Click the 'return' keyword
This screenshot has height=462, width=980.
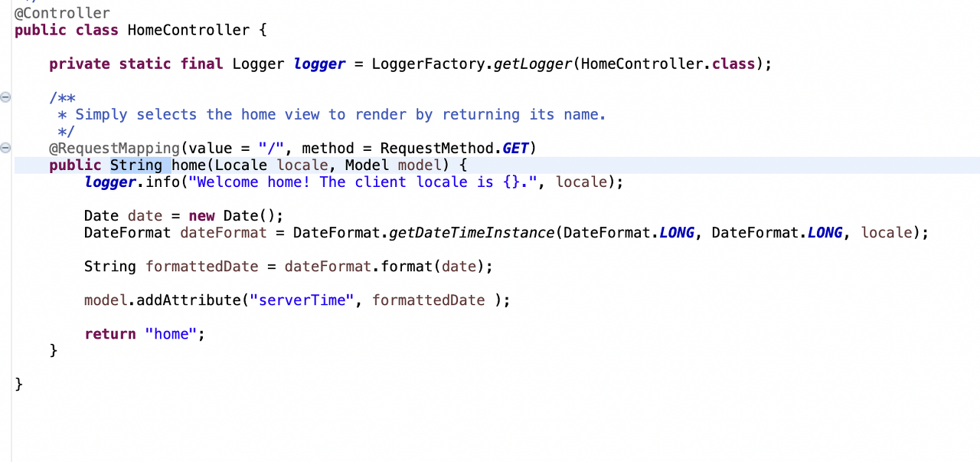[110, 333]
